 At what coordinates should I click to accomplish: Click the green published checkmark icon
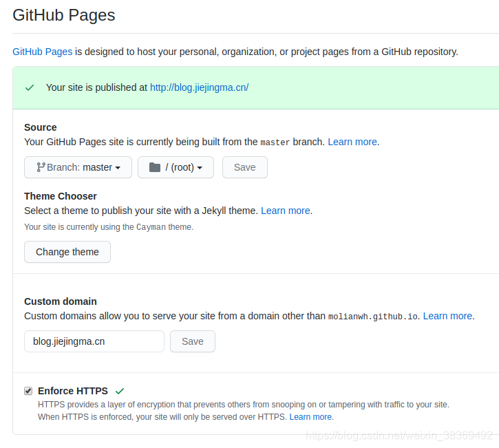click(30, 87)
